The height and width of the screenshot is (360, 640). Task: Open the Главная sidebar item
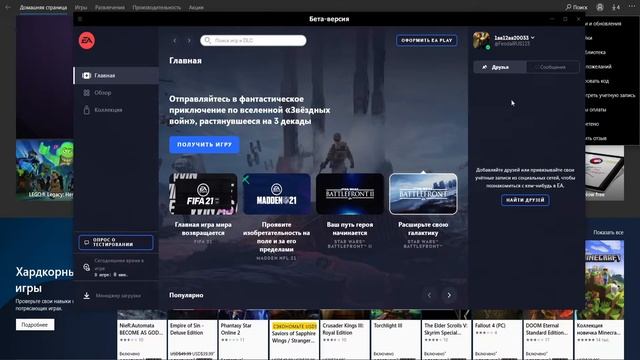(x=116, y=76)
